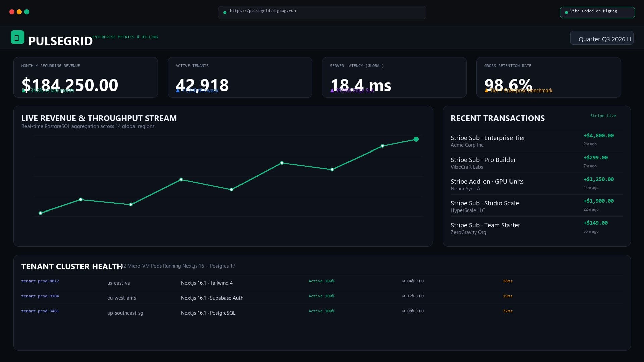Click the final large data point on the chart
This screenshot has width=644, height=362.
[x=416, y=139]
